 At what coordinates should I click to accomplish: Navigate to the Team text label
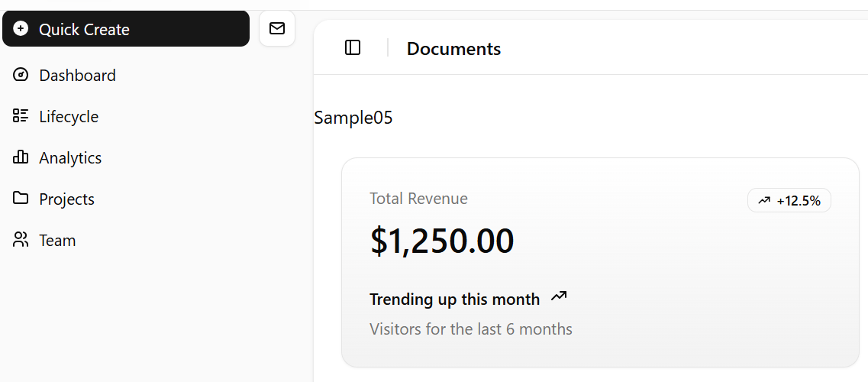tap(57, 240)
